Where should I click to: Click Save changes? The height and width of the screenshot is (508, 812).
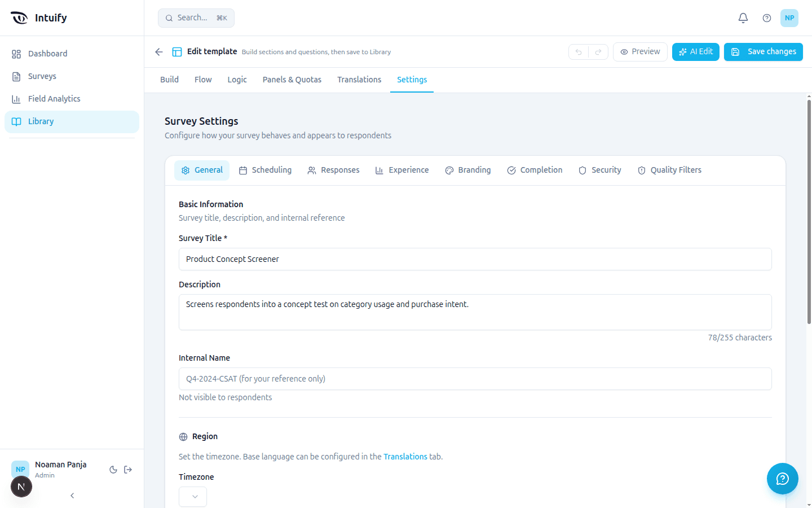tap(764, 52)
